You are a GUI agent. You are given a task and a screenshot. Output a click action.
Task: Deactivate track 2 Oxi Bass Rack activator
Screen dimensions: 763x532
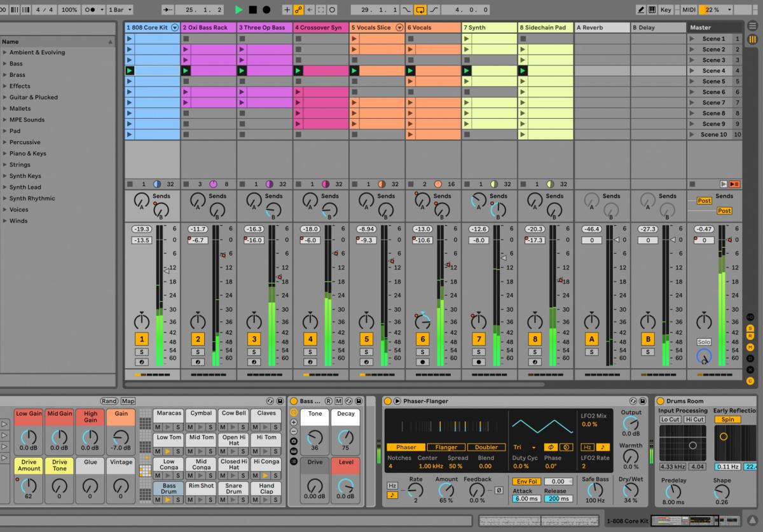[x=198, y=339]
